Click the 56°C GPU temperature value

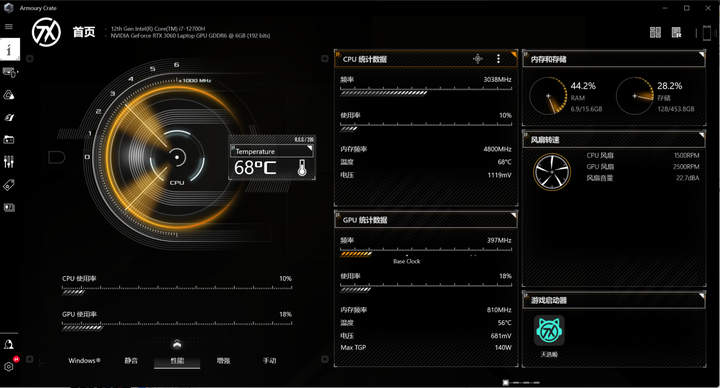click(505, 323)
